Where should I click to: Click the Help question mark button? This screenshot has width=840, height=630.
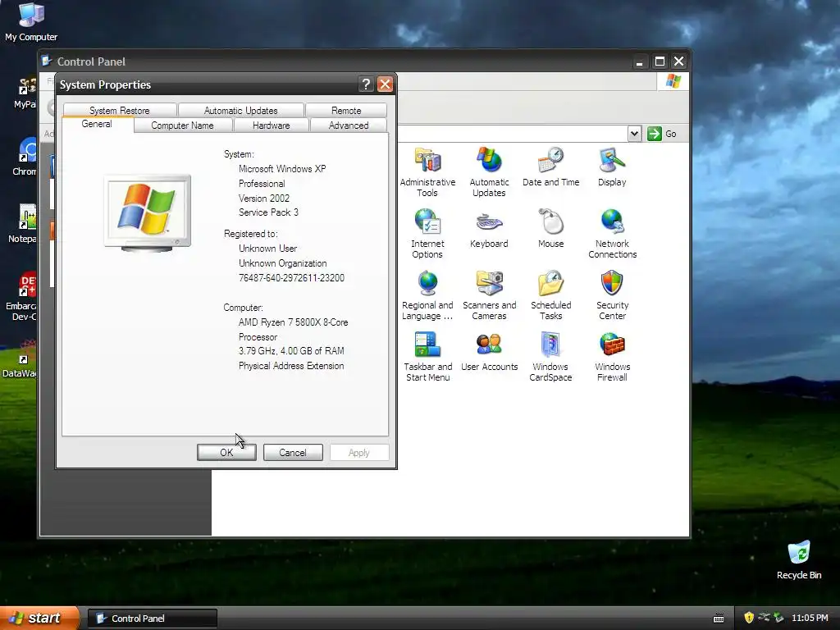coord(365,84)
